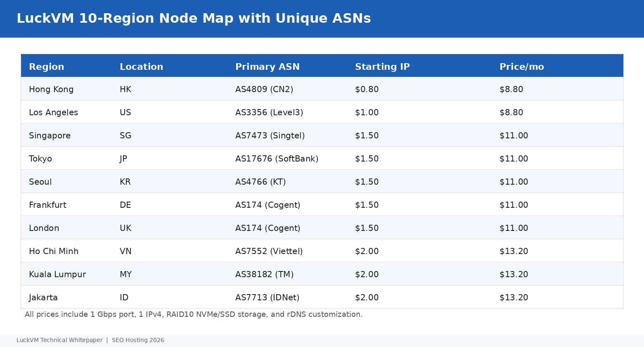Click 'AS7713 (IDNet)' ASN cell
The height and width of the screenshot is (347, 644).
point(268,297)
